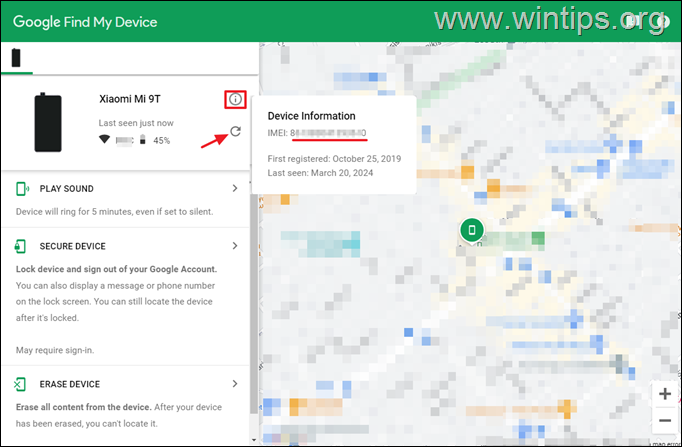
Task: Click 'Device will ring for 5 minutes' text
Action: [x=115, y=212]
